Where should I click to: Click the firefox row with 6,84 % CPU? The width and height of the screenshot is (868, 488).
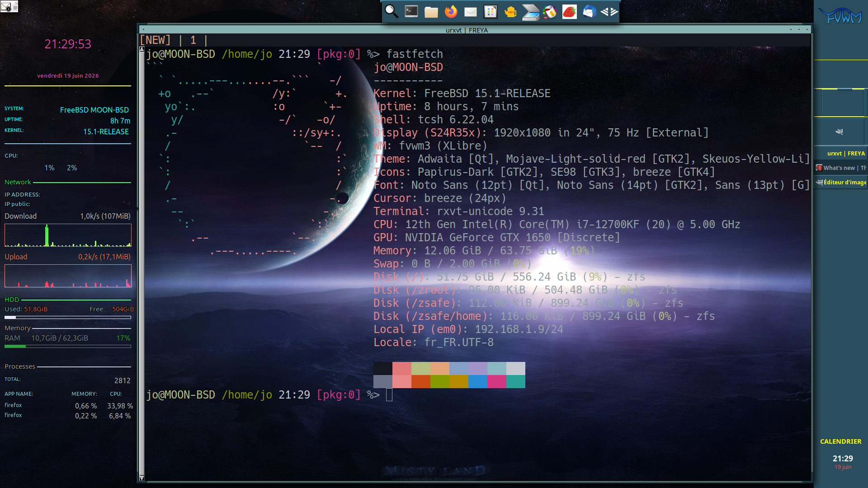(68, 415)
